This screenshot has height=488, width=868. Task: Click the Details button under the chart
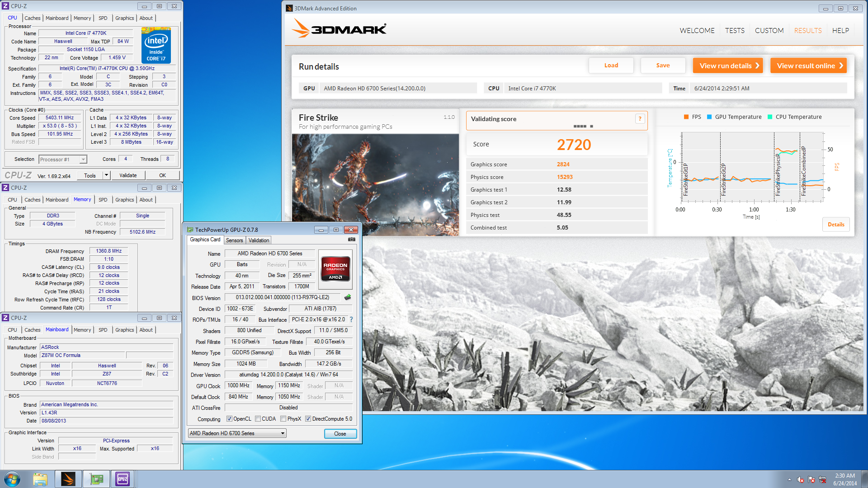tap(836, 225)
